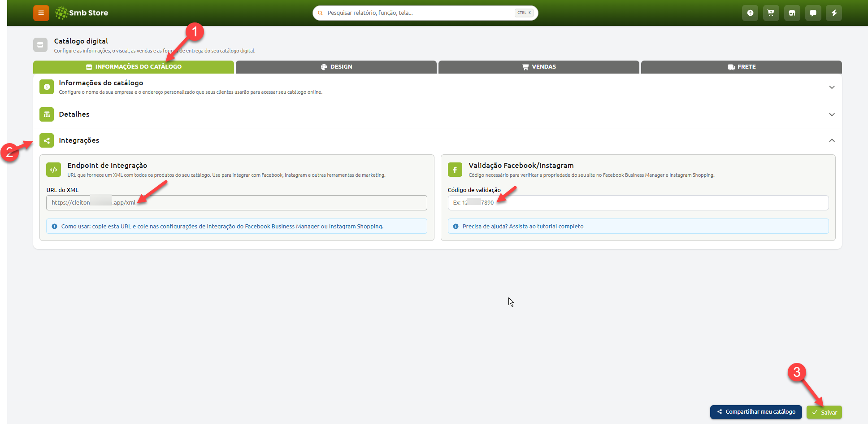Open Assista ao tutorial completo link
Image resolution: width=868 pixels, height=424 pixels.
[x=546, y=227]
